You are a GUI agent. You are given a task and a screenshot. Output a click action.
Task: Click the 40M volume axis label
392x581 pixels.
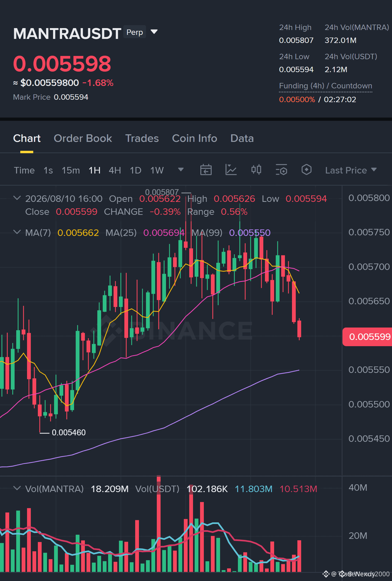coord(358,487)
